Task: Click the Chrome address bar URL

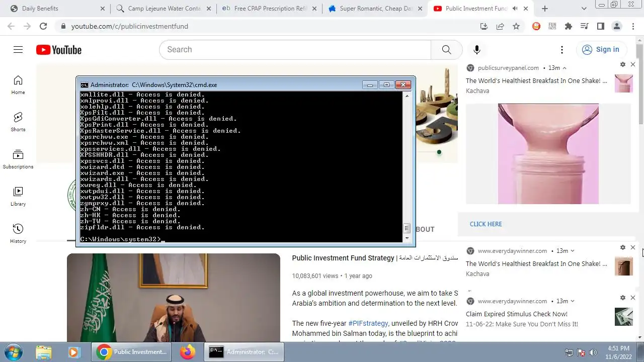Action: (130, 26)
